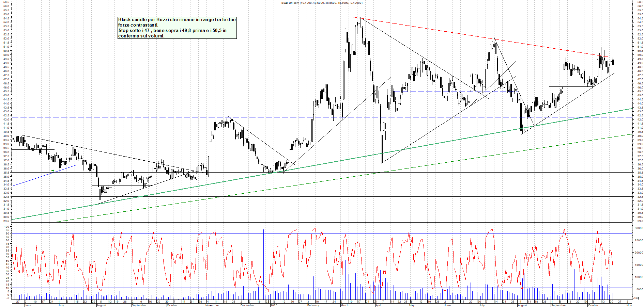Click the February label on the time axis
Screen dimensions: 644x307
pos(313,305)
